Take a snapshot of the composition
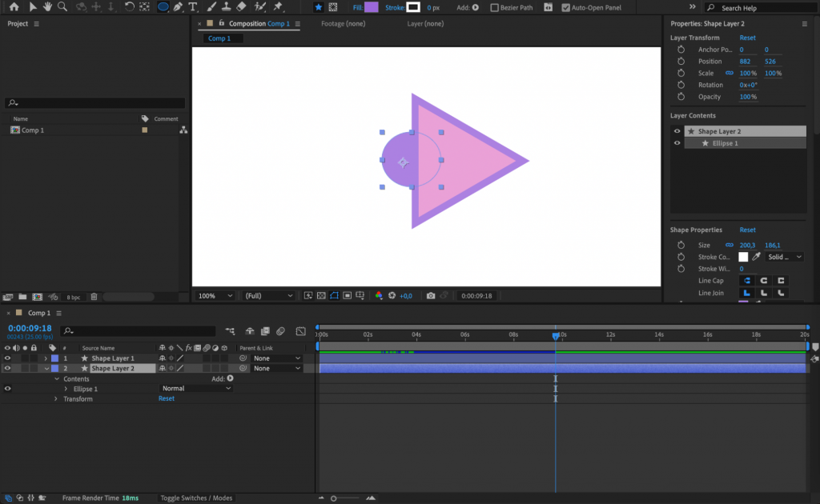 [431, 295]
